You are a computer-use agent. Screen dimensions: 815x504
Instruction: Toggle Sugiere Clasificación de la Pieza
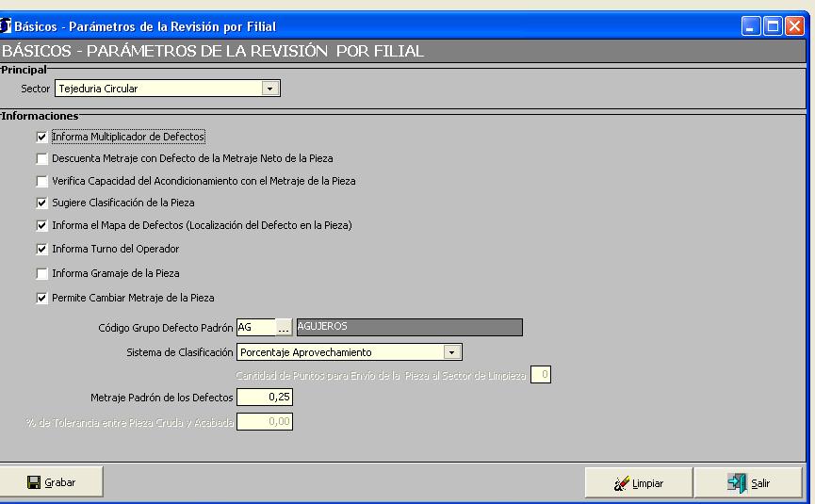(41, 203)
